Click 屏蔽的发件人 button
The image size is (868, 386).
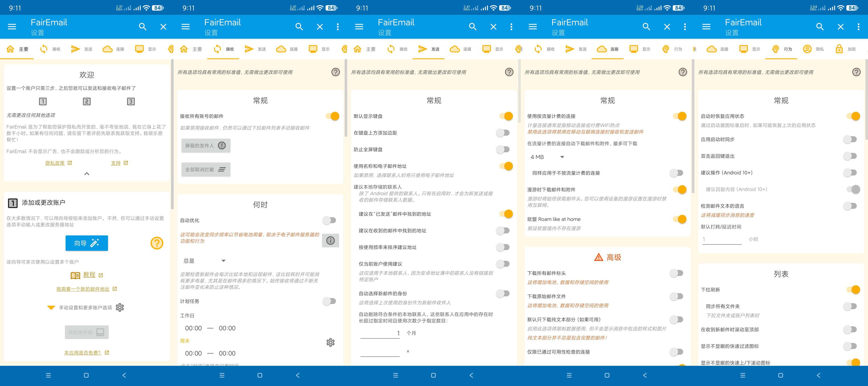205,146
